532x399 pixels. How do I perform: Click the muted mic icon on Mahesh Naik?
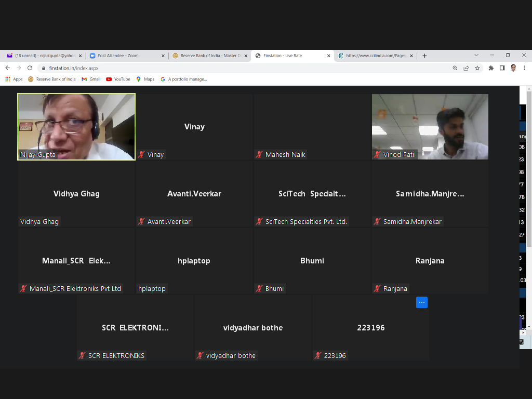pyautogui.click(x=259, y=155)
